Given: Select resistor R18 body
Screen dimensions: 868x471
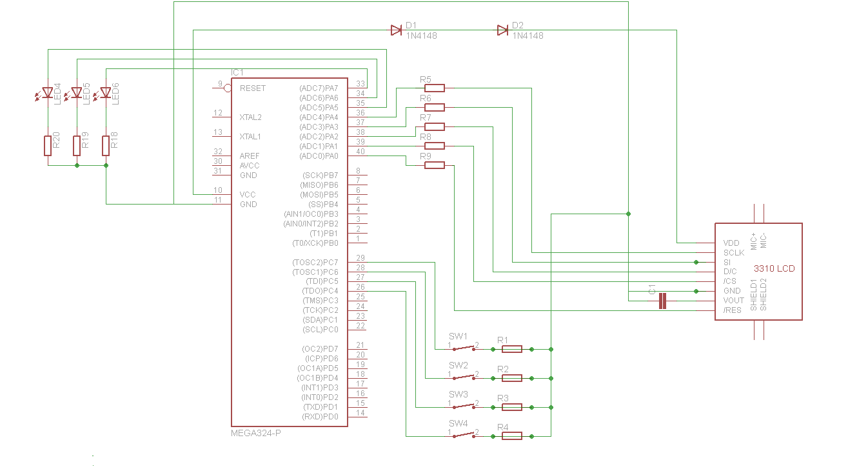Looking at the screenshot, I should [x=106, y=146].
